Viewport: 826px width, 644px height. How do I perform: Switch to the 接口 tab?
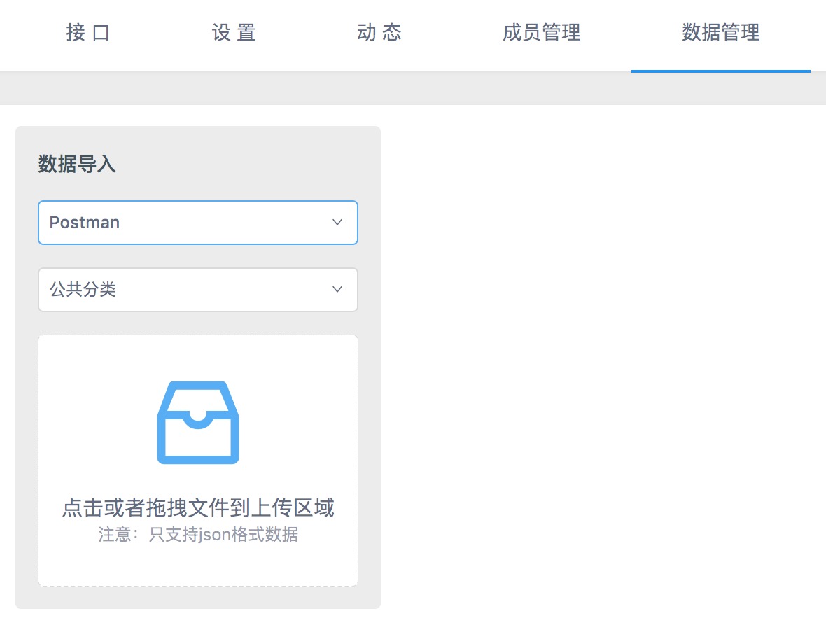click(88, 33)
